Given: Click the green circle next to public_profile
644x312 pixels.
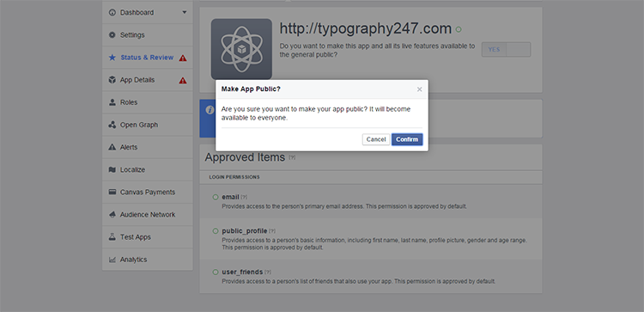Looking at the screenshot, I should 216,231.
